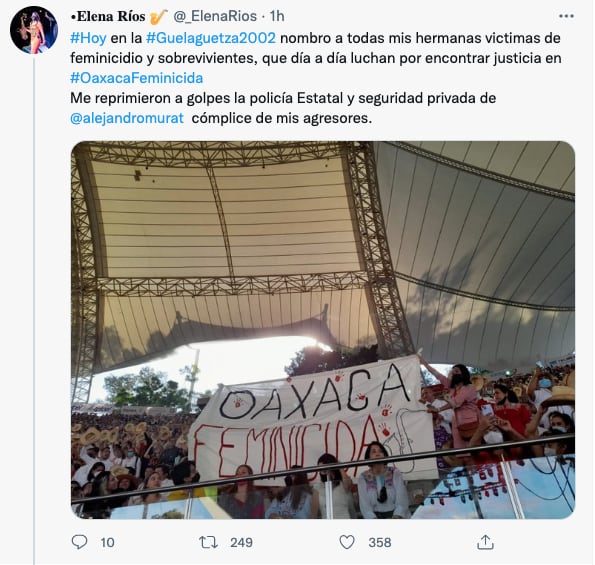Like the tweet with the heart icon
Image resolution: width=595 pixels, height=565 pixels.
[347, 542]
